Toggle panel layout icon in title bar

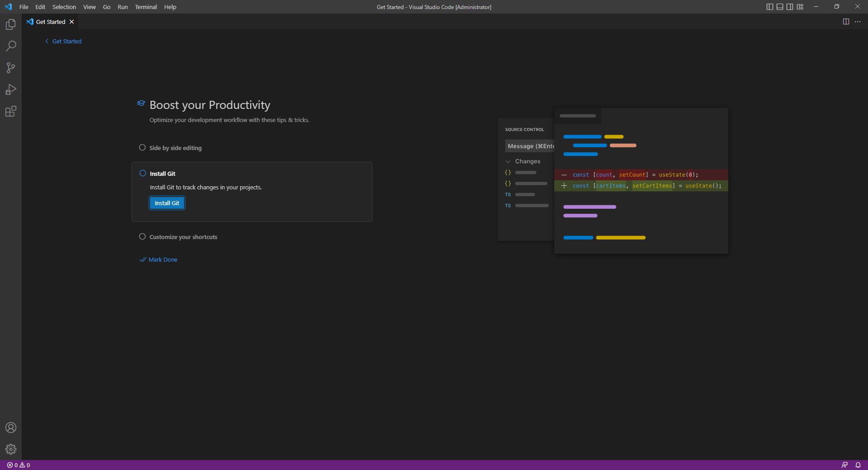780,7
